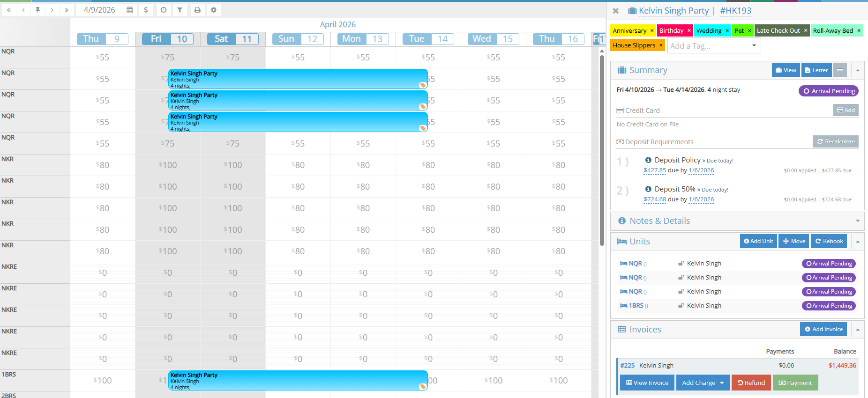Open the calendar date picker icon

coord(130,10)
